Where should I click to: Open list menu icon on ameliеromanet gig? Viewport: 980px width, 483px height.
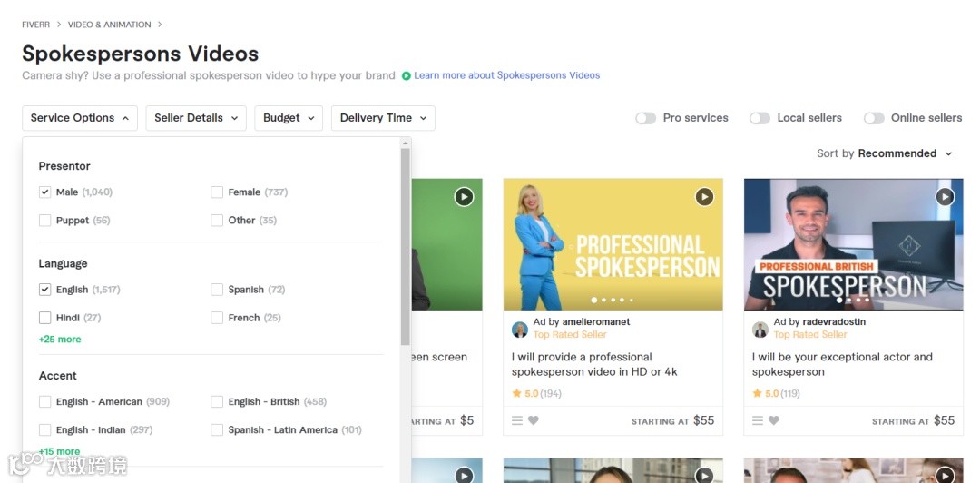pyautogui.click(x=517, y=421)
